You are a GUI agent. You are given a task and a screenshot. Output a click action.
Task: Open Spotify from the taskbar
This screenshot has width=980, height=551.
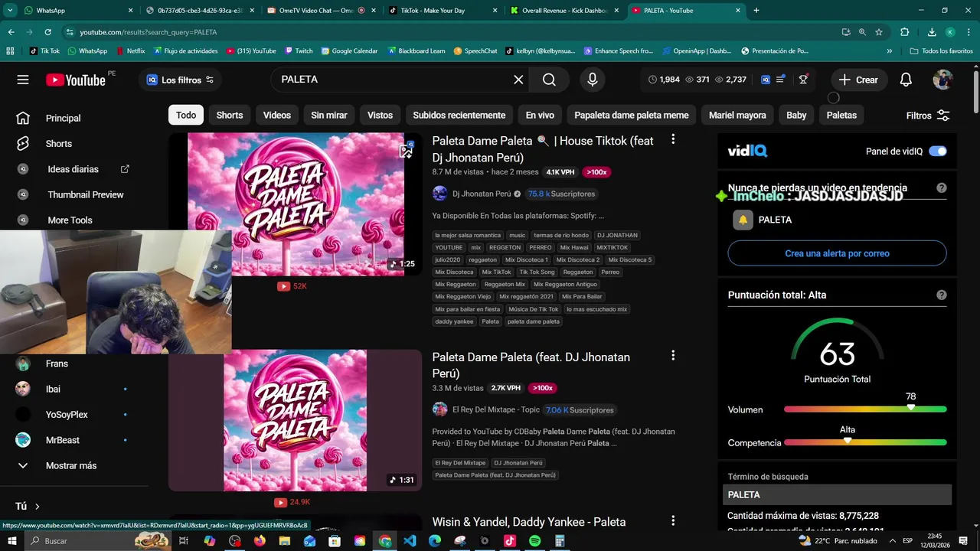tap(534, 541)
